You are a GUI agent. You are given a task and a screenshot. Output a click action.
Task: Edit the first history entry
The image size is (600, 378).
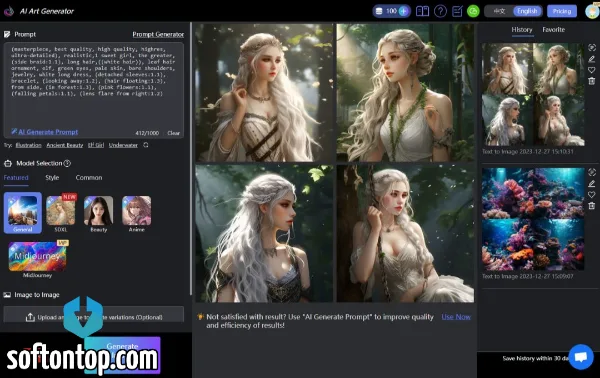[592, 59]
